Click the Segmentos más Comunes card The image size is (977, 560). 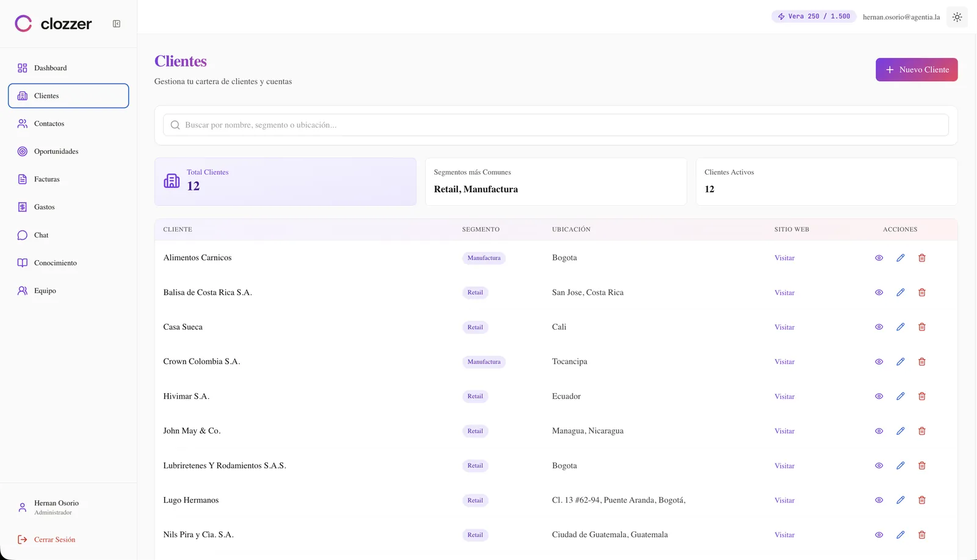pyautogui.click(x=556, y=182)
